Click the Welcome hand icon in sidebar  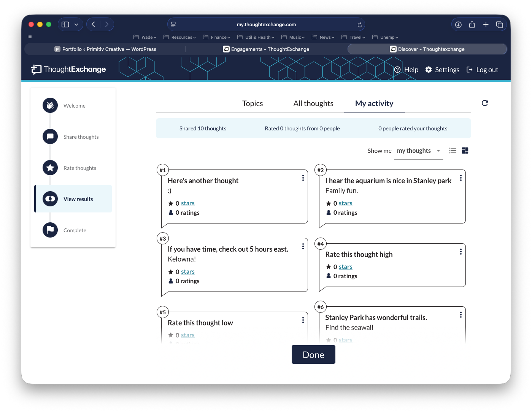(50, 106)
